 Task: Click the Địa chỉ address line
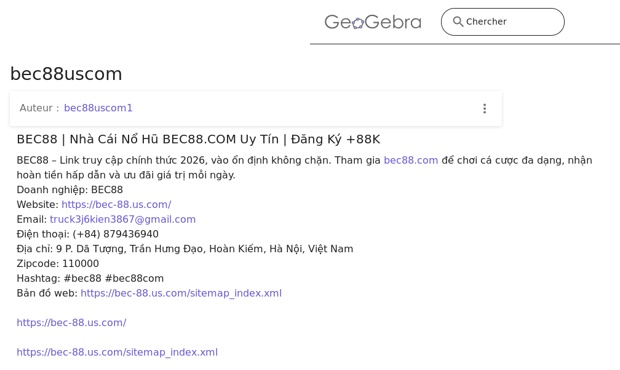pos(185,249)
